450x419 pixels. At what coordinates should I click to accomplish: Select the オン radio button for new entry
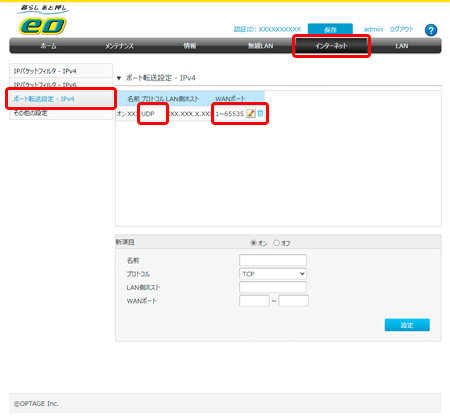(253, 243)
